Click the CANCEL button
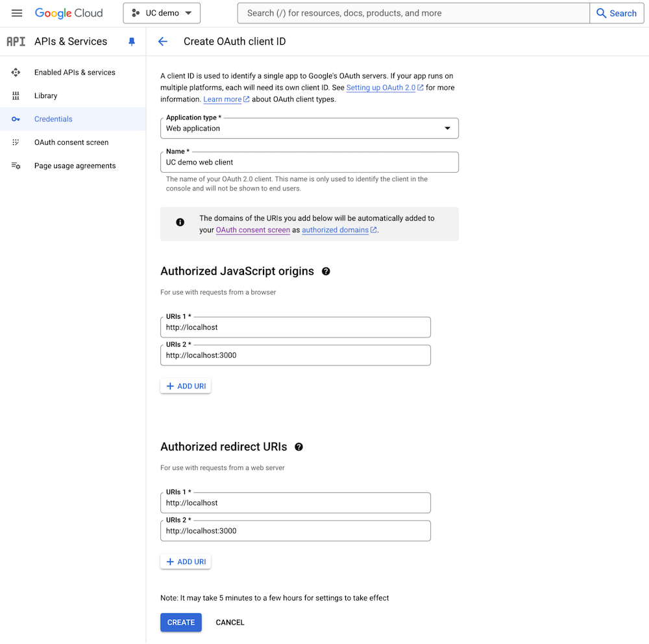This screenshot has height=644, width=649. click(230, 623)
